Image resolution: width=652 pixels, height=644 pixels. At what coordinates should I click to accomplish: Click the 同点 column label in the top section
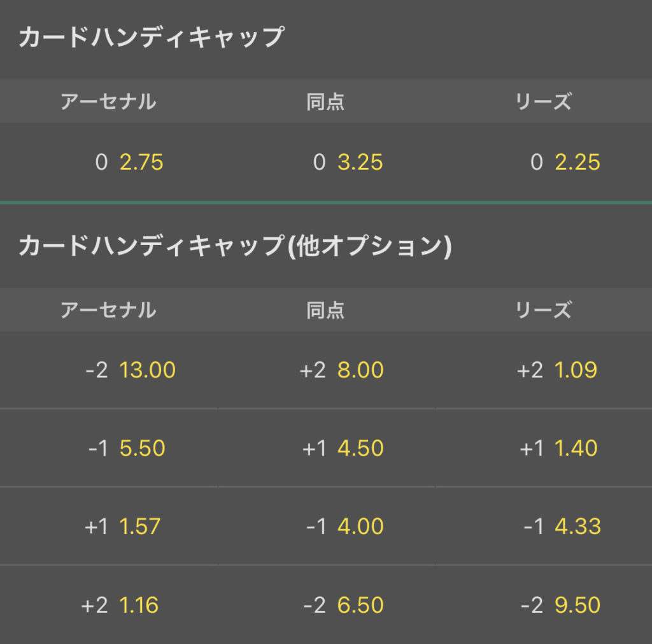[x=325, y=101]
